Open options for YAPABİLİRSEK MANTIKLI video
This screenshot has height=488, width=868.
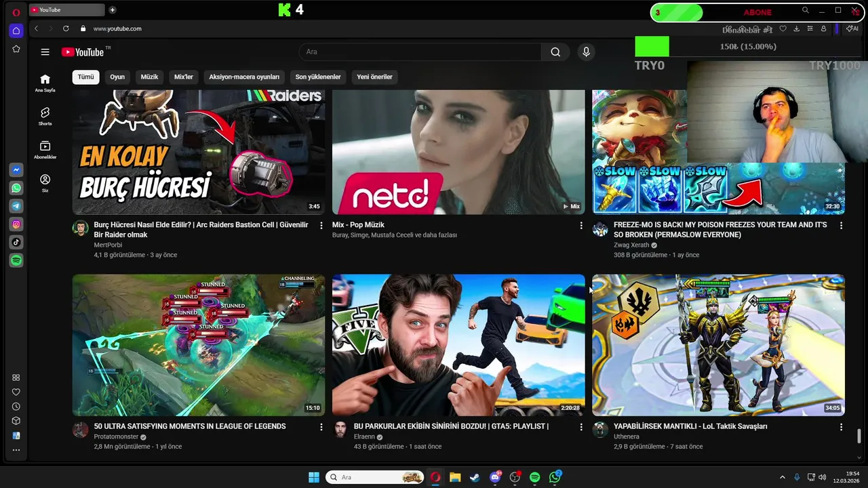tap(841, 427)
